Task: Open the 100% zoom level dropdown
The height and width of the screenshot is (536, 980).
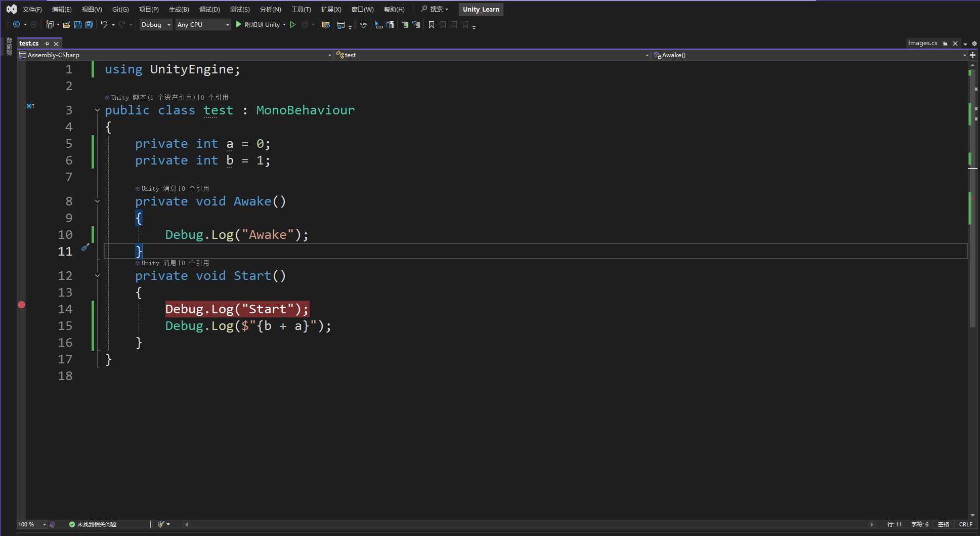Action: click(31, 524)
